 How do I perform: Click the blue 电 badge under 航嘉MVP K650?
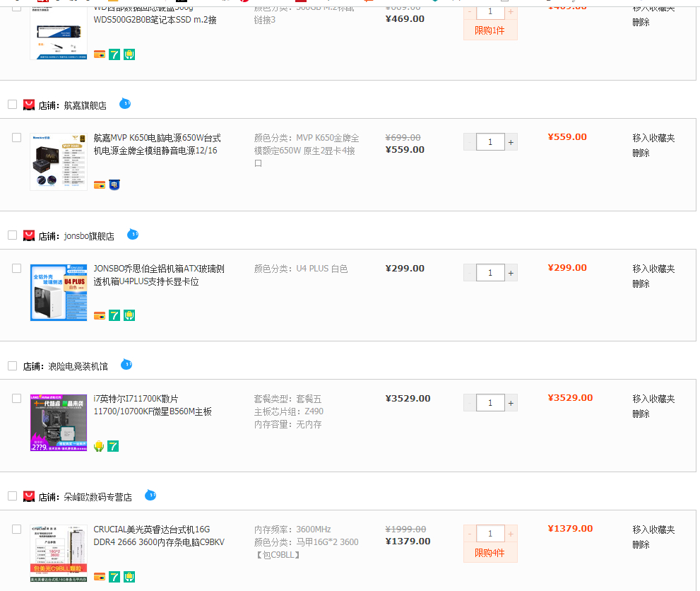[114, 185]
